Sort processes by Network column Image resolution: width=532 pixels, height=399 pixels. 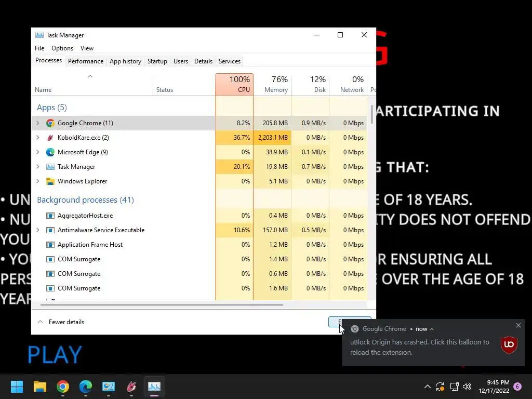click(348, 85)
